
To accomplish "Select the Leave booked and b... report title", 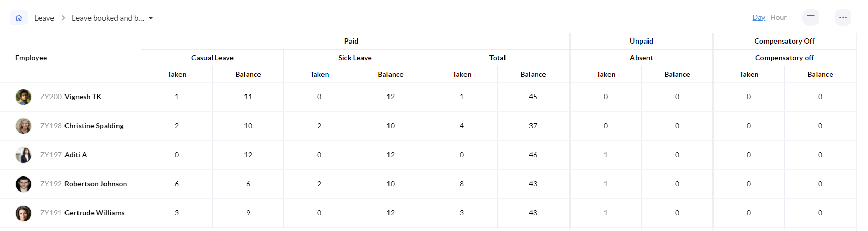I will click(108, 18).
